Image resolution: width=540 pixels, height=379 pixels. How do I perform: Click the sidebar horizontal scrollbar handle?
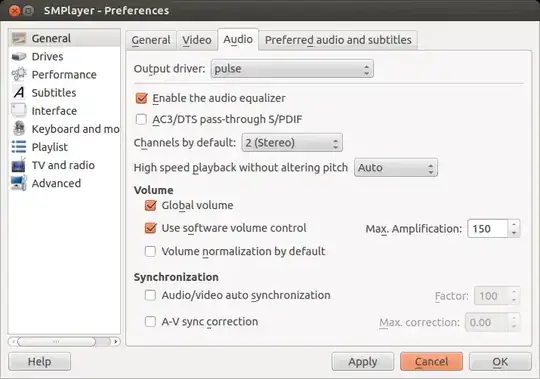(56, 341)
